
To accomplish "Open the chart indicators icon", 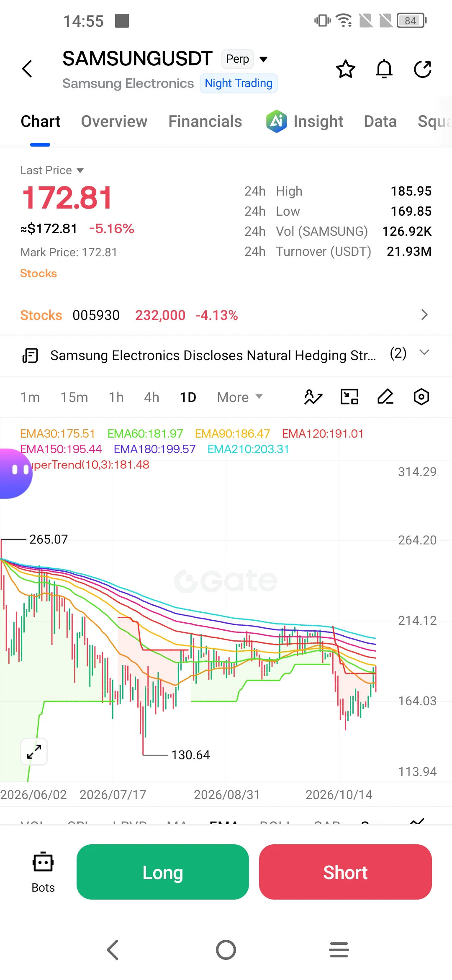I will 313,397.
